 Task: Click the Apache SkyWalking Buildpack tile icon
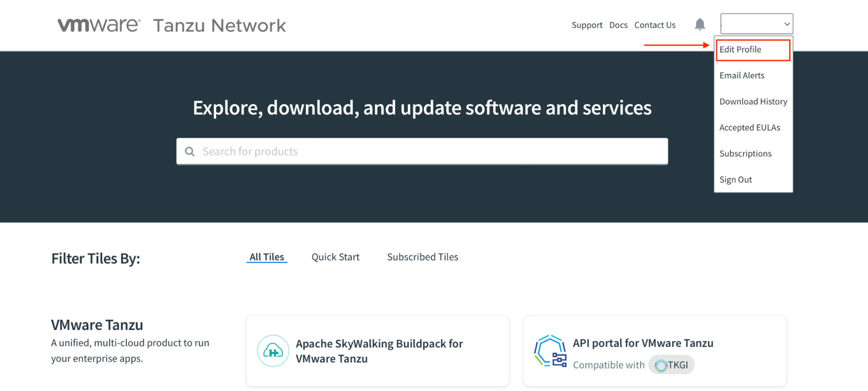point(273,351)
